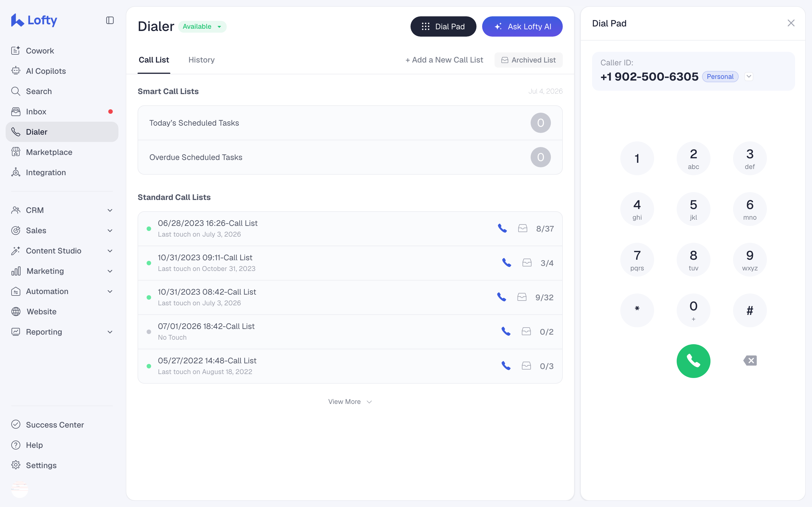
Task: Open the Available status dropdown
Action: coord(202,26)
